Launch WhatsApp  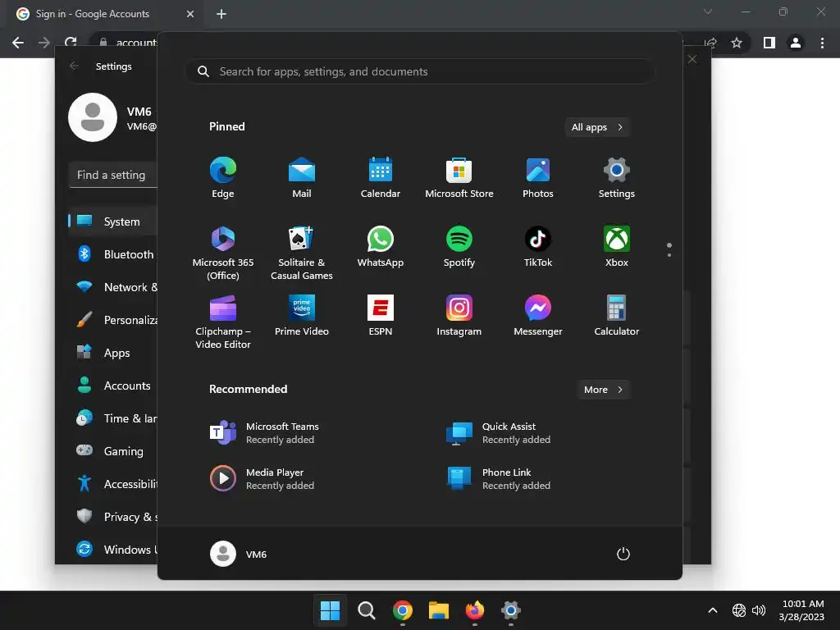tap(381, 247)
